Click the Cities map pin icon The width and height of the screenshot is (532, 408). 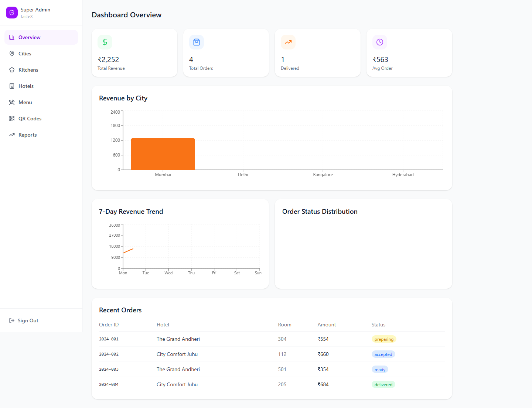coord(12,54)
